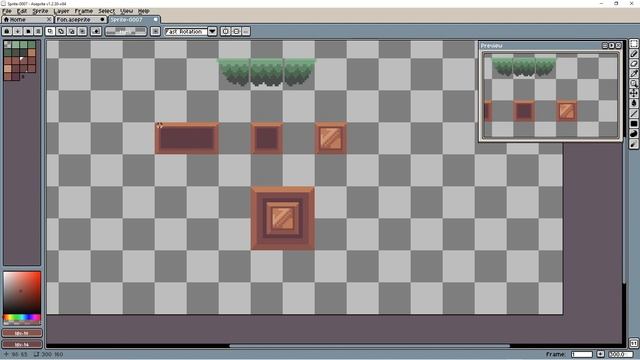Click the Frame number input field

coord(582,354)
